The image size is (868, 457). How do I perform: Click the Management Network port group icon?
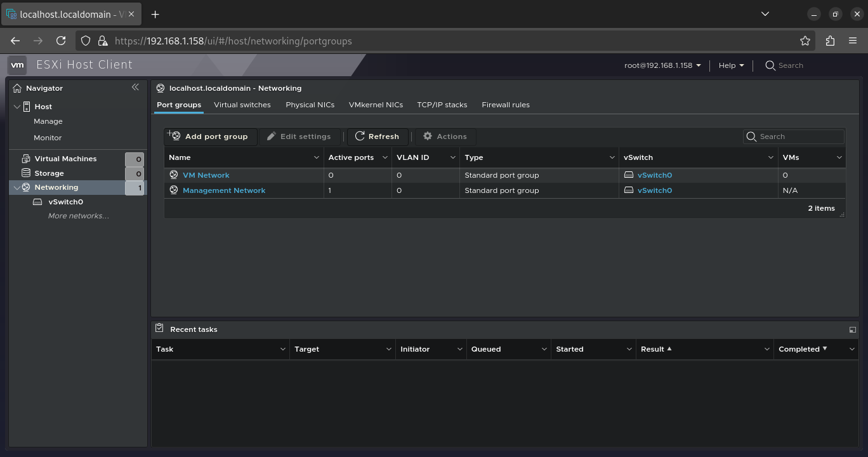click(174, 190)
